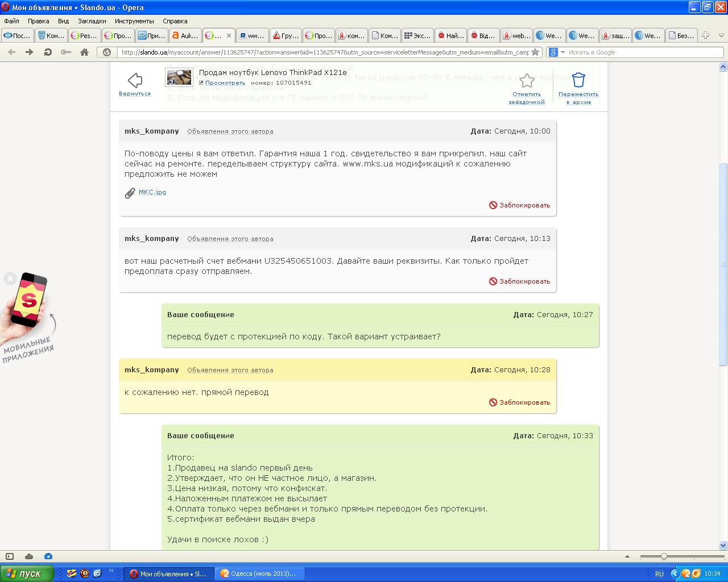Mark conversation with the star icon
This screenshot has height=582, width=728.
pyautogui.click(x=527, y=81)
